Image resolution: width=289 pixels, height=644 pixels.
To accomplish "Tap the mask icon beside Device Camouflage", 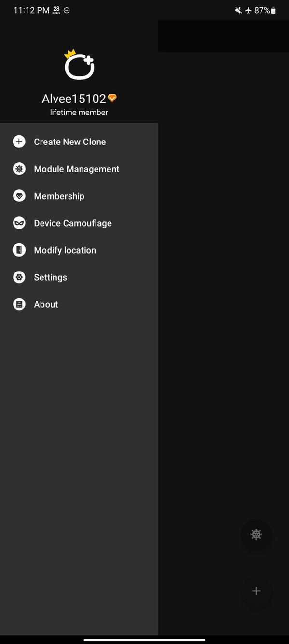I will pyautogui.click(x=19, y=223).
